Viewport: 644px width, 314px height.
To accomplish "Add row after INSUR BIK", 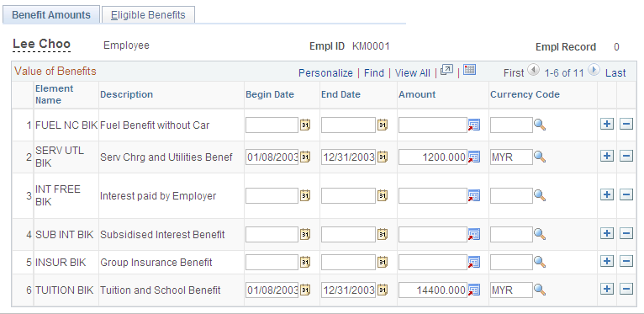I will pyautogui.click(x=607, y=262).
